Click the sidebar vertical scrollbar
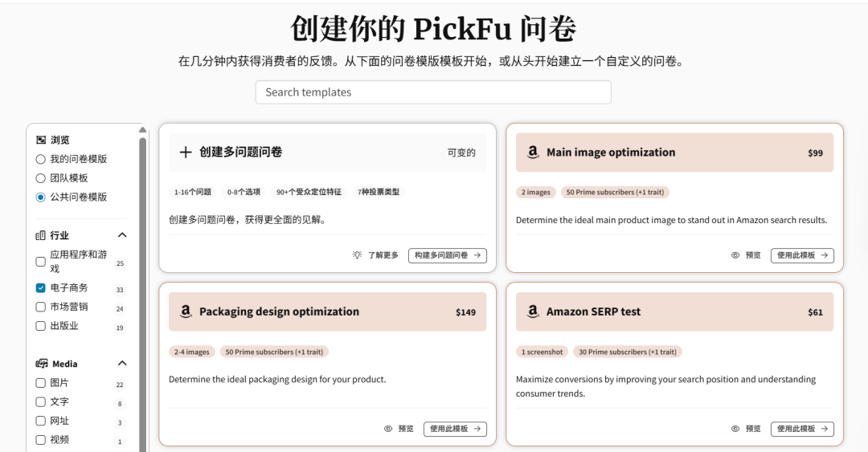 pyautogui.click(x=142, y=293)
